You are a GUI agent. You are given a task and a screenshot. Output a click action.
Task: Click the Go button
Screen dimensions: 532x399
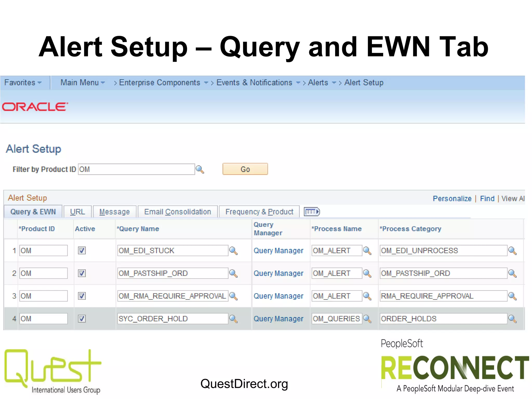click(245, 169)
